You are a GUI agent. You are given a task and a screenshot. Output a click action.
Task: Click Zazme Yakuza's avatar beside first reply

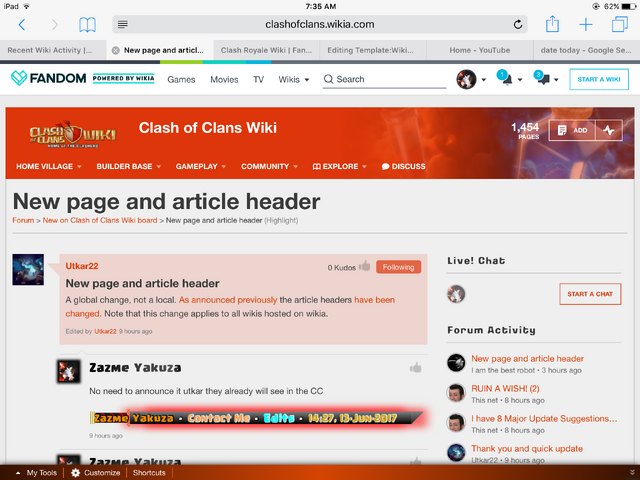tap(69, 371)
